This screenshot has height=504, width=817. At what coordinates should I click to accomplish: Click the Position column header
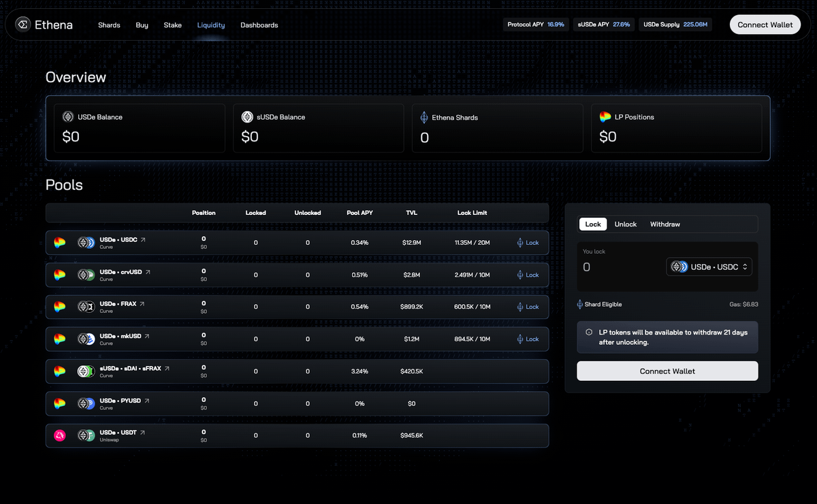point(204,213)
